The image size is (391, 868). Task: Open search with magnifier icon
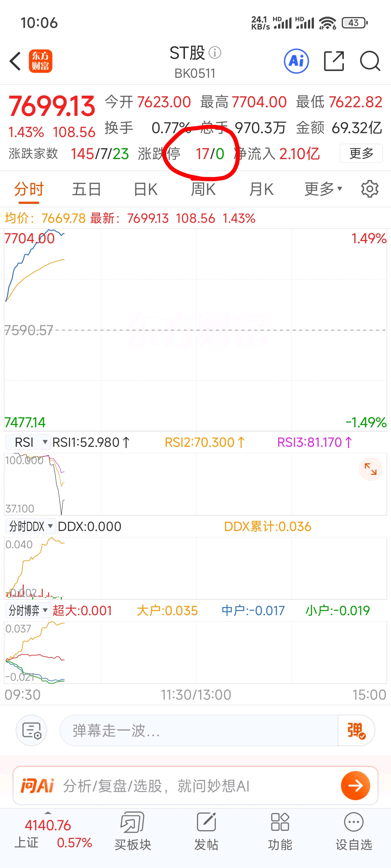(x=370, y=61)
